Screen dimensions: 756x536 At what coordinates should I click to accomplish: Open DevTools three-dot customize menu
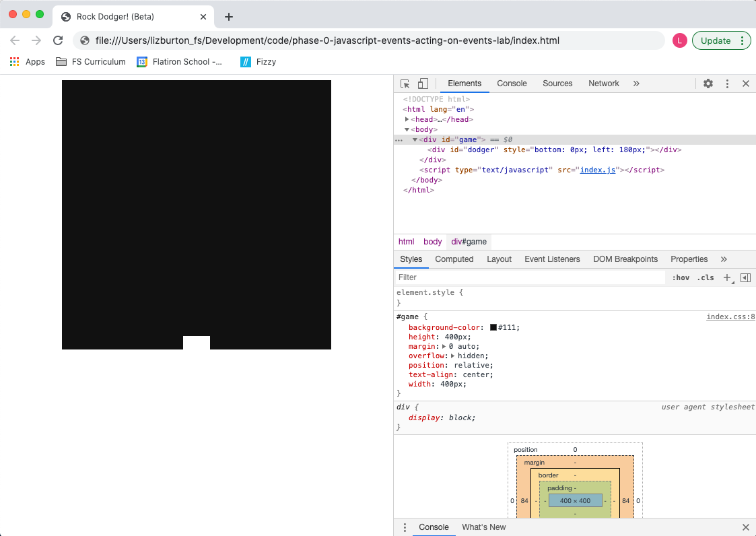(x=727, y=83)
